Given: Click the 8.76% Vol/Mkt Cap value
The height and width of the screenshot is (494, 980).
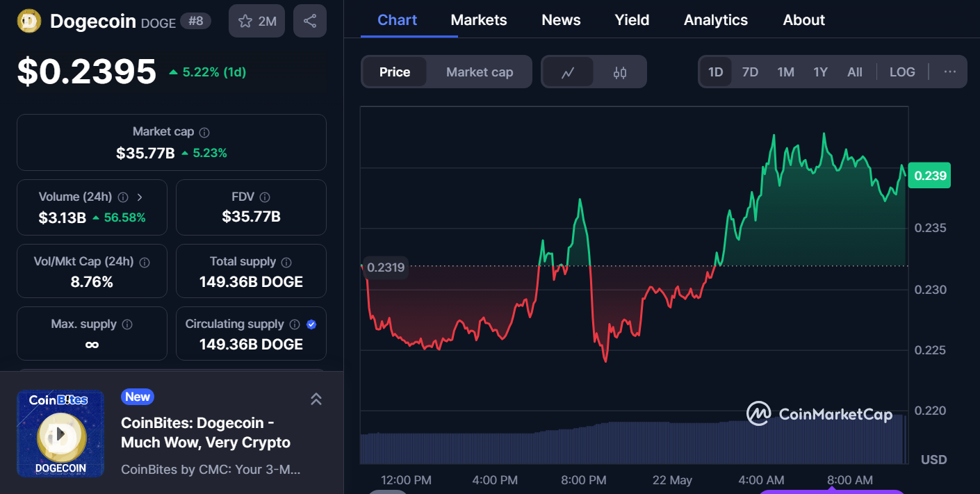Looking at the screenshot, I should (x=92, y=282).
